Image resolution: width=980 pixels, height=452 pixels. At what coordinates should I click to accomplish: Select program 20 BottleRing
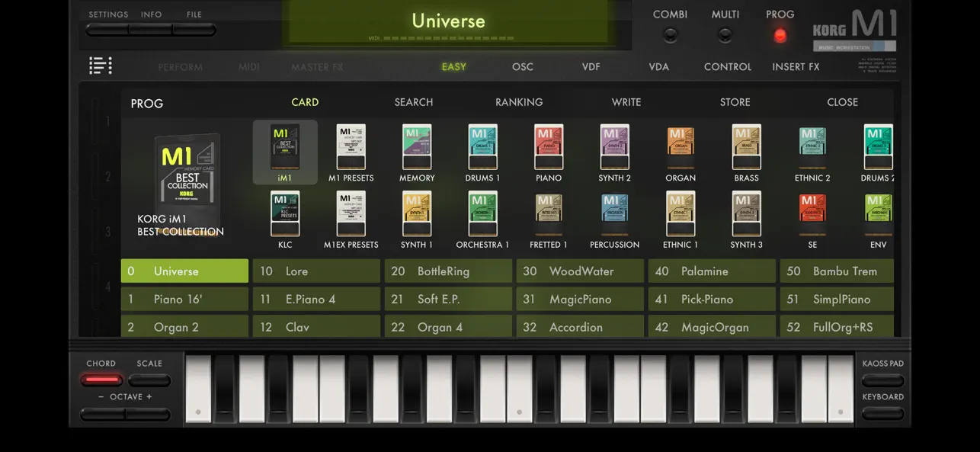click(448, 271)
